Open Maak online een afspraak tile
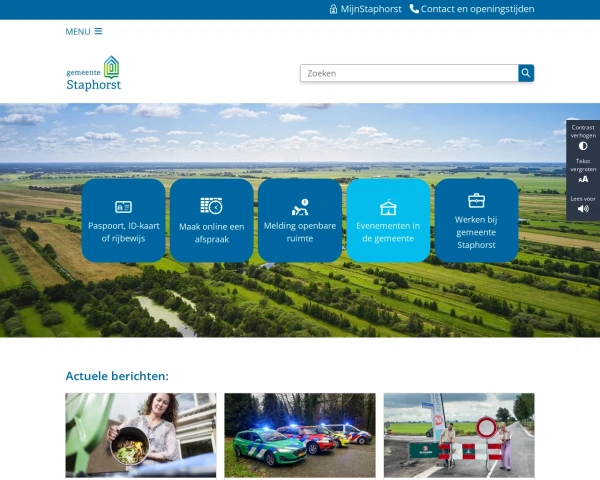The height and width of the screenshot is (480, 600). point(212,220)
